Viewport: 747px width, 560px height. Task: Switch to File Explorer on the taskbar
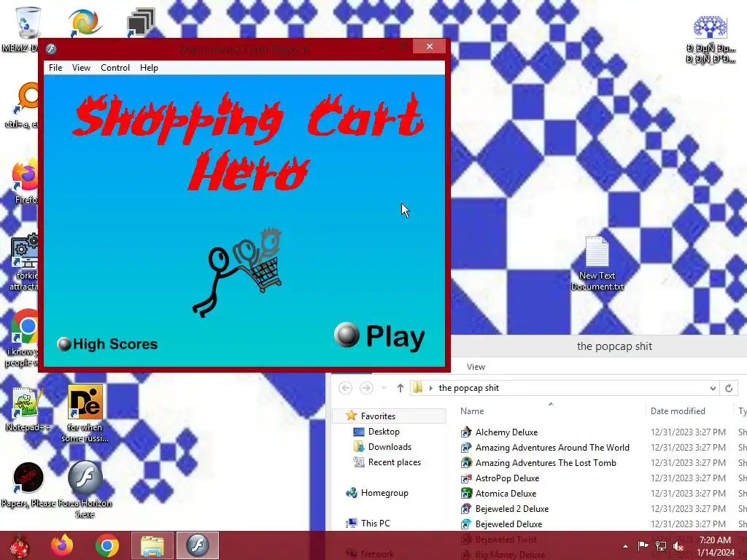point(152,545)
